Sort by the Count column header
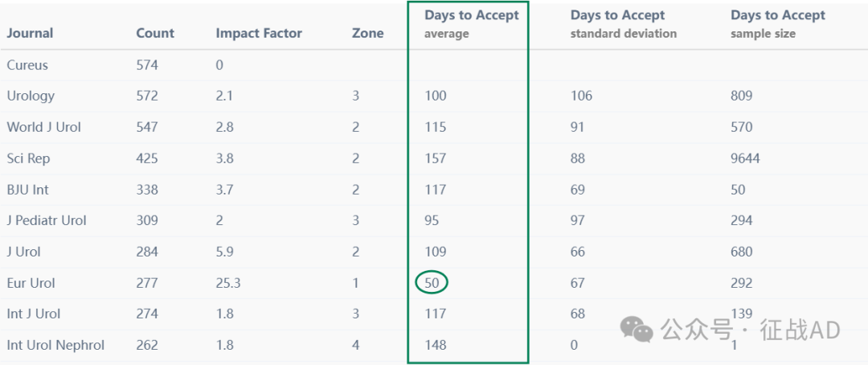Screen dimensions: 868x365 (155, 33)
